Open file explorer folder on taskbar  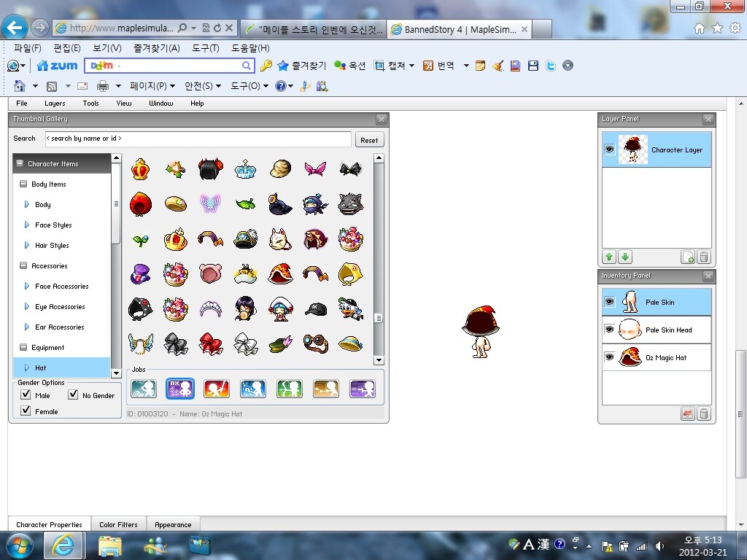[110, 545]
